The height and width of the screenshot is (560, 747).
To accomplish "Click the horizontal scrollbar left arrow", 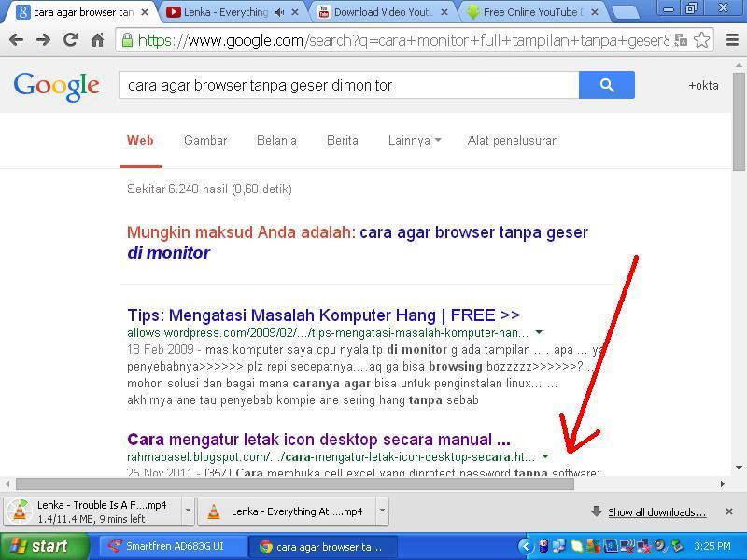I will (x=7, y=484).
